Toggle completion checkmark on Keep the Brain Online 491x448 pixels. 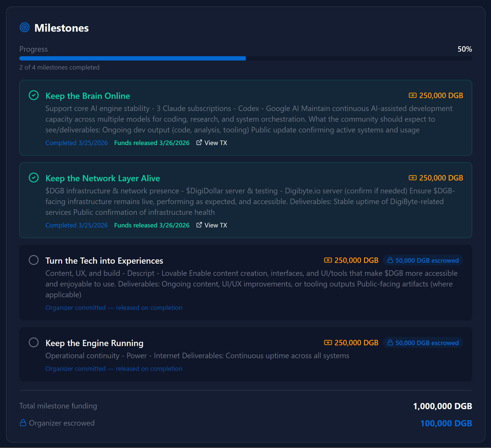coord(34,95)
